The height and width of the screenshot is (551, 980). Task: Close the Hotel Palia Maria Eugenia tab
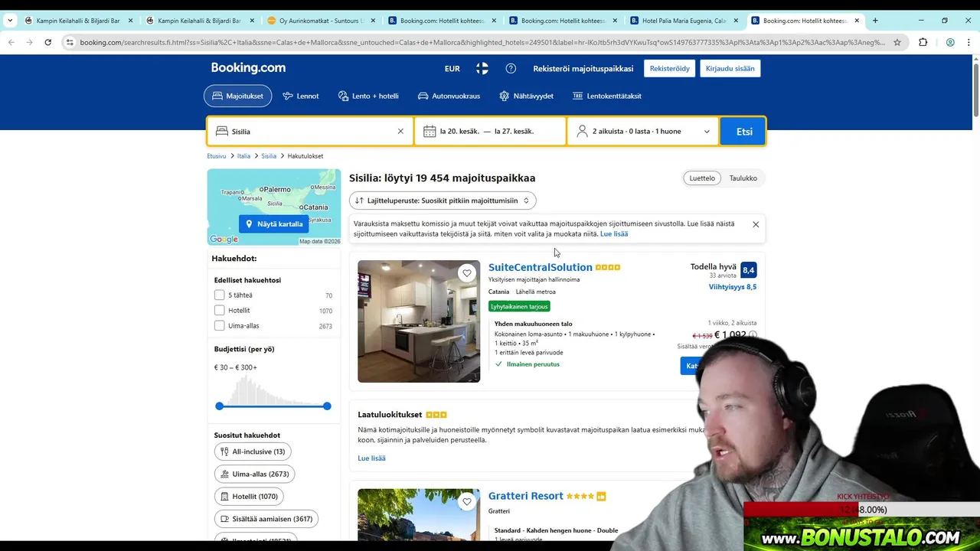pos(737,21)
